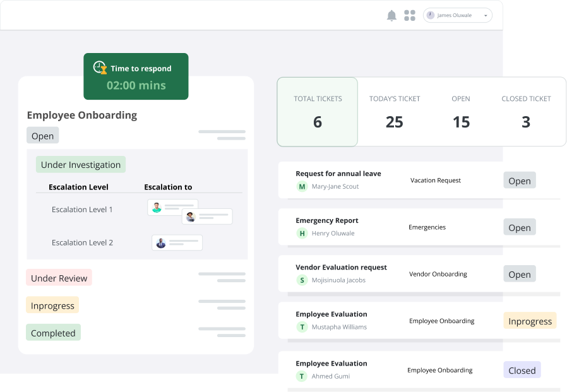Open the apps grid icon
The height and width of the screenshot is (392, 567).
410,16
